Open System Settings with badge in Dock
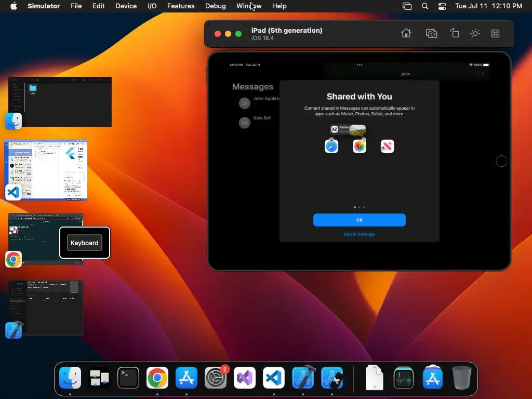 216,378
